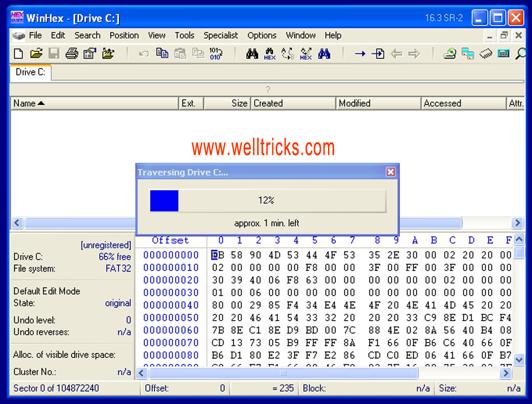Click the Open file folder icon

(x=36, y=54)
